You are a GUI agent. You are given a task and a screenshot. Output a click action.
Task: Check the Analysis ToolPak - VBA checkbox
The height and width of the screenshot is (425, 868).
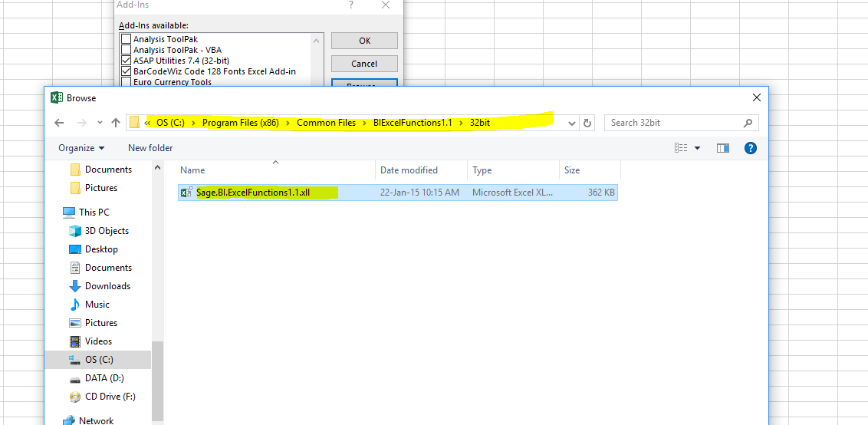(x=127, y=50)
